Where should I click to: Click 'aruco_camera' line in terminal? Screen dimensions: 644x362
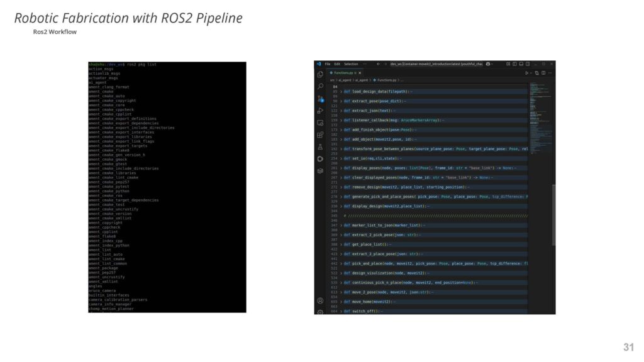pyautogui.click(x=103, y=290)
